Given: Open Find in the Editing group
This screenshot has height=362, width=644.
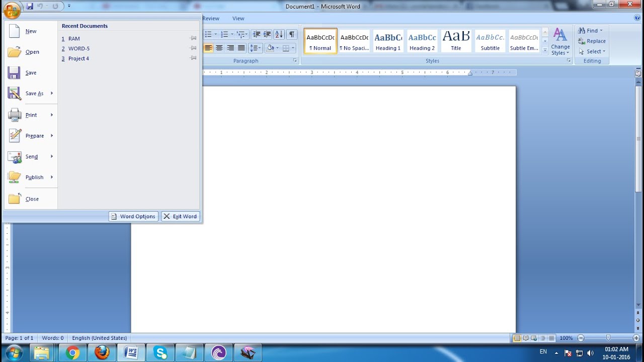Looking at the screenshot, I should pyautogui.click(x=588, y=30).
